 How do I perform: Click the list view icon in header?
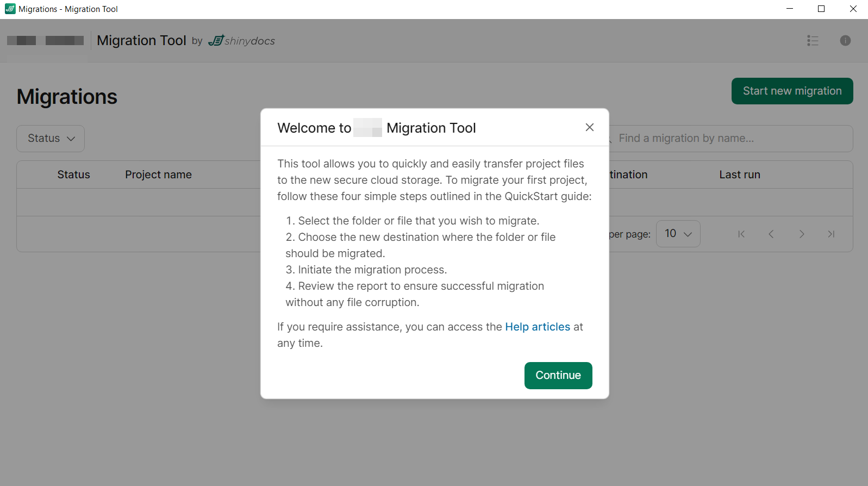[x=812, y=41]
